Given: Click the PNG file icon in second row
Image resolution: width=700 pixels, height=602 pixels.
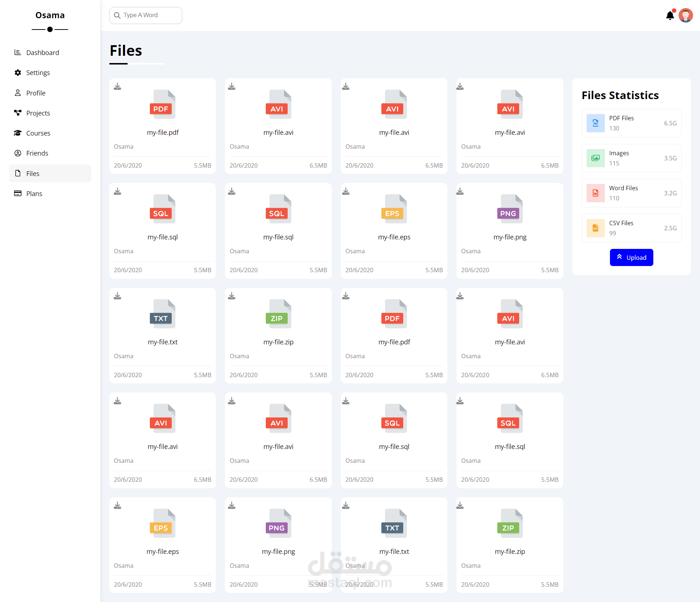Looking at the screenshot, I should click(x=509, y=209).
